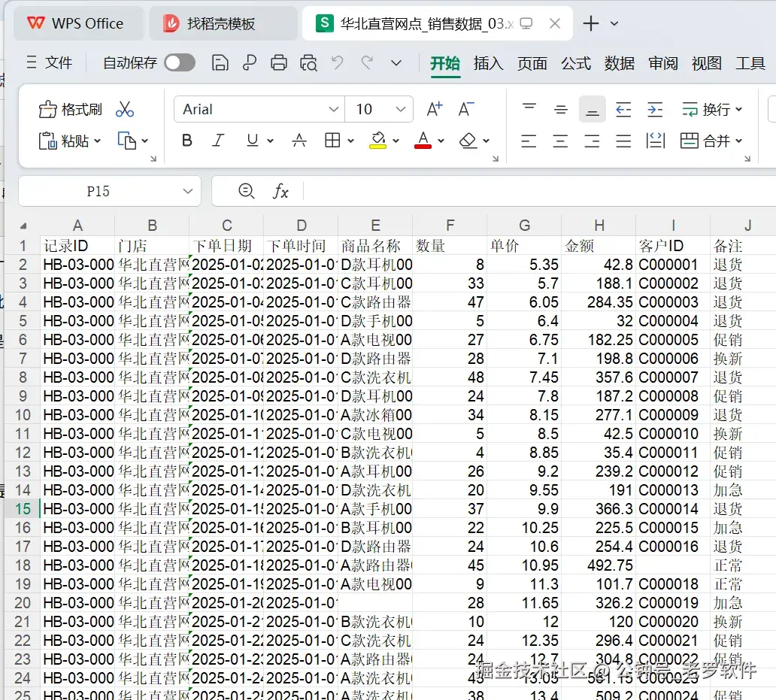Click the yellow fill color bucket
The width and height of the screenshot is (776, 700).
coord(378,141)
